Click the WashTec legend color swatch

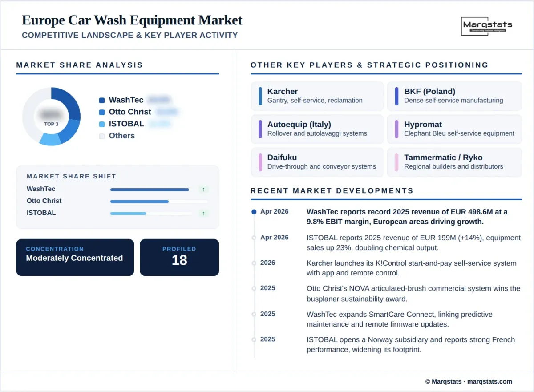tap(102, 101)
